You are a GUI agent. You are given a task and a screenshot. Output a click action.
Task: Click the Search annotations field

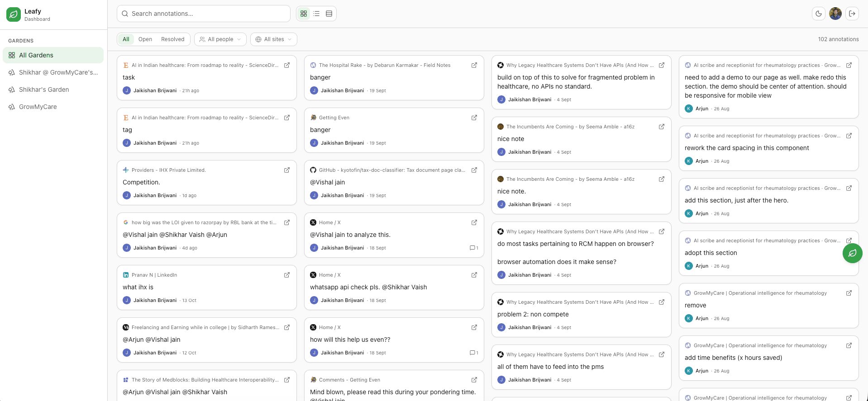point(204,14)
